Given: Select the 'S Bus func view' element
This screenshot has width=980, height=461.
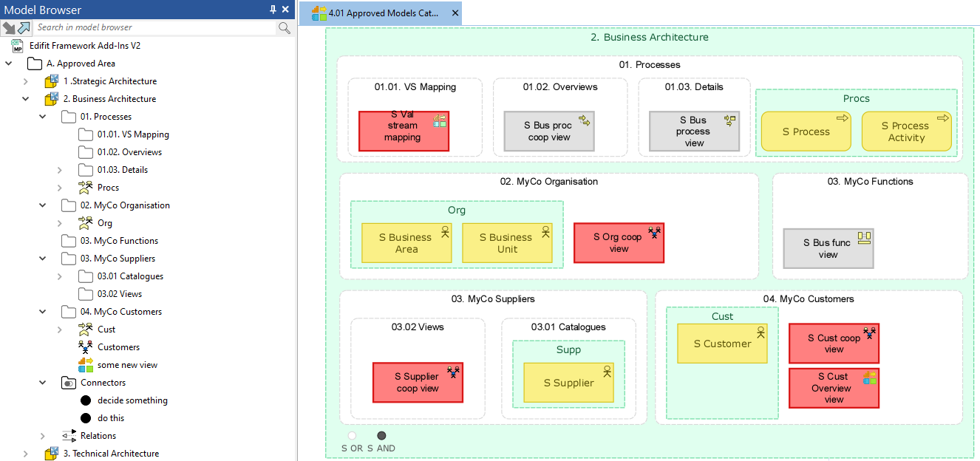Looking at the screenshot, I should click(828, 248).
